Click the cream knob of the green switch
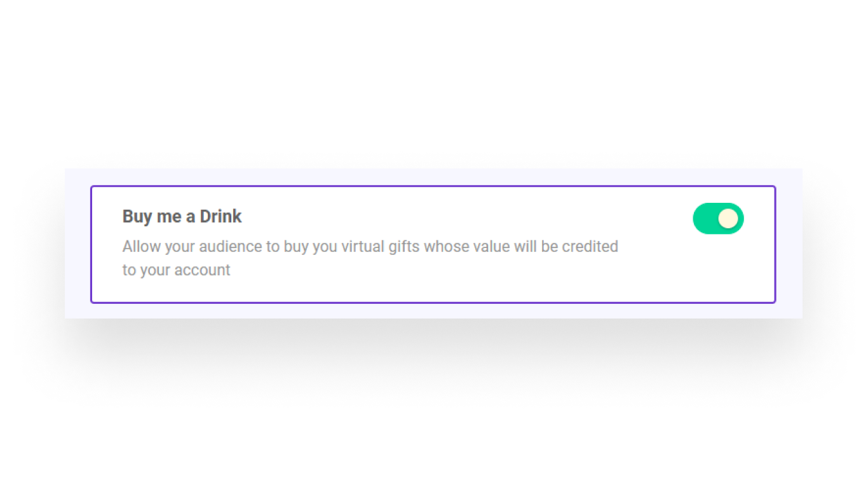This screenshot has height=487, width=868. point(728,219)
